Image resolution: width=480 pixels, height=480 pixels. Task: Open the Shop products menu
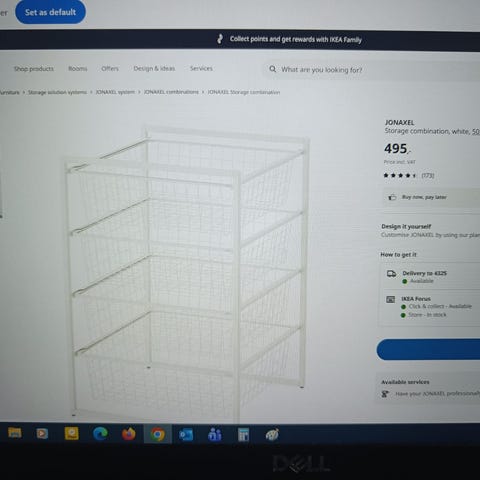tap(34, 69)
